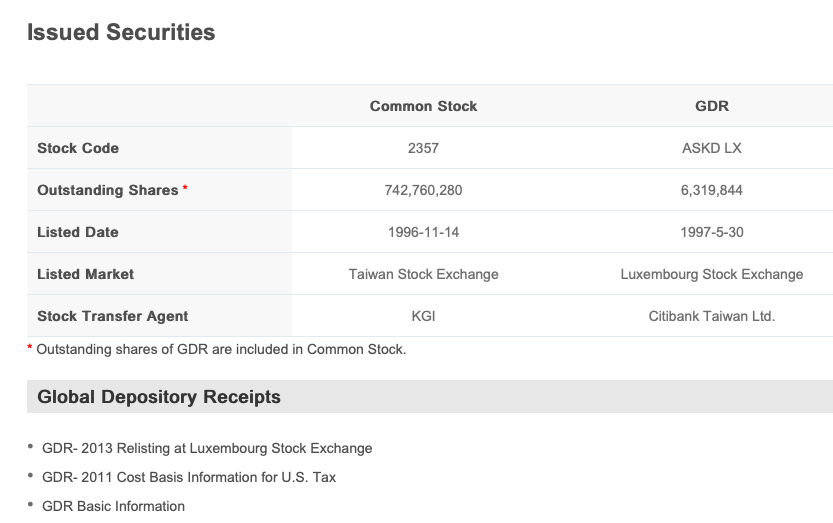Click the Citibank Taiwan Ltd. cell
This screenshot has height=523, width=833.
711,316
